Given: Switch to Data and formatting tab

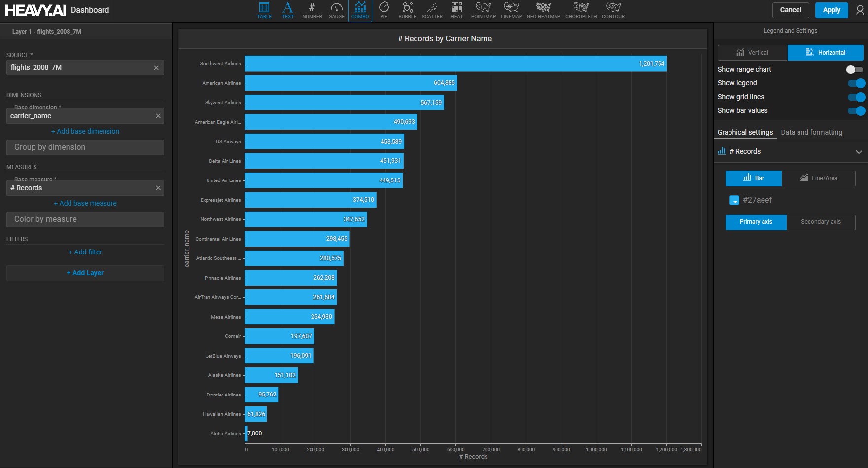Looking at the screenshot, I should pos(811,132).
